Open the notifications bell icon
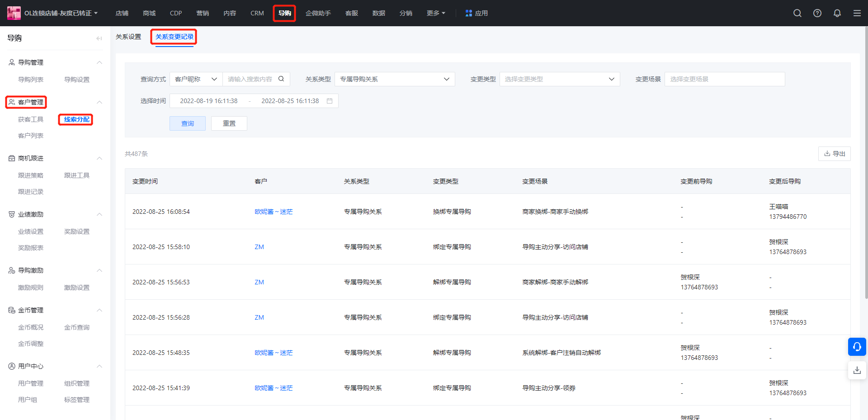This screenshot has width=868, height=420. pyautogui.click(x=837, y=13)
